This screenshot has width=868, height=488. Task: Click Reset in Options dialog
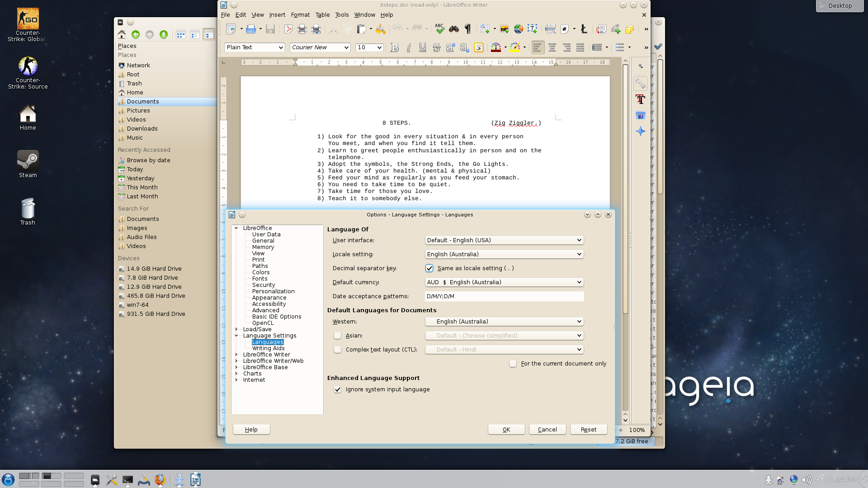click(x=589, y=430)
